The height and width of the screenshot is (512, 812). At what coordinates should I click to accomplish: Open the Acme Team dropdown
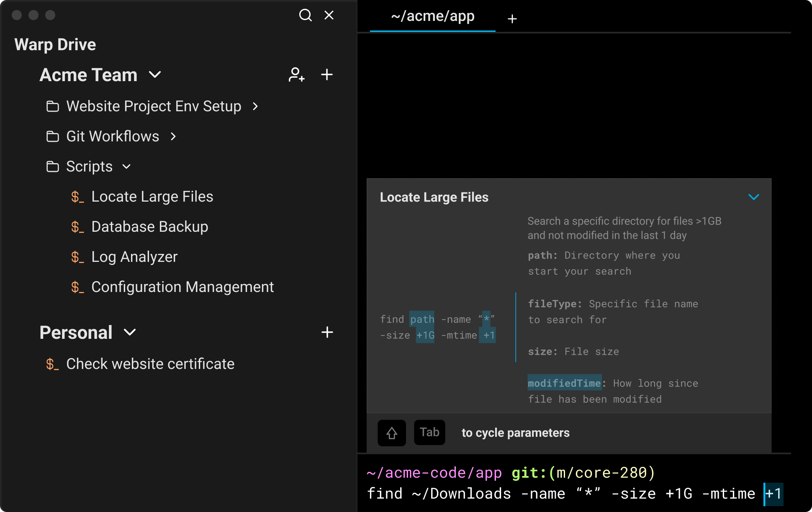pyautogui.click(x=154, y=75)
